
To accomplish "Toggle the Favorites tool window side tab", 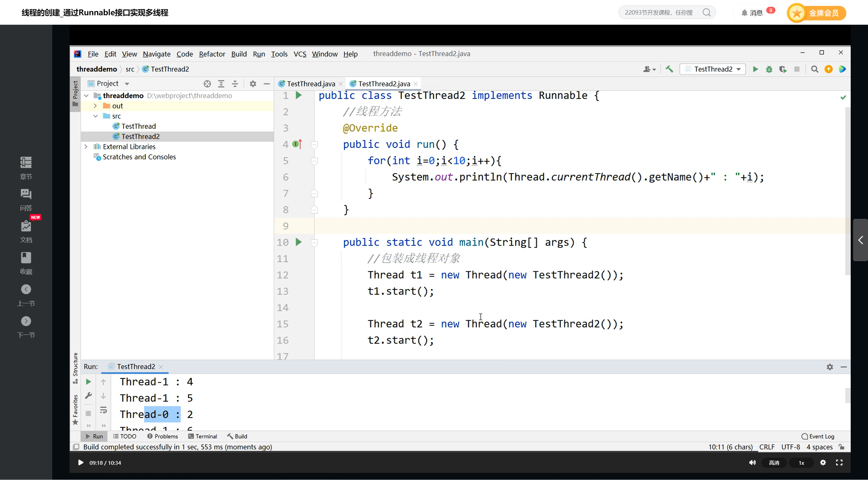I will (75, 409).
